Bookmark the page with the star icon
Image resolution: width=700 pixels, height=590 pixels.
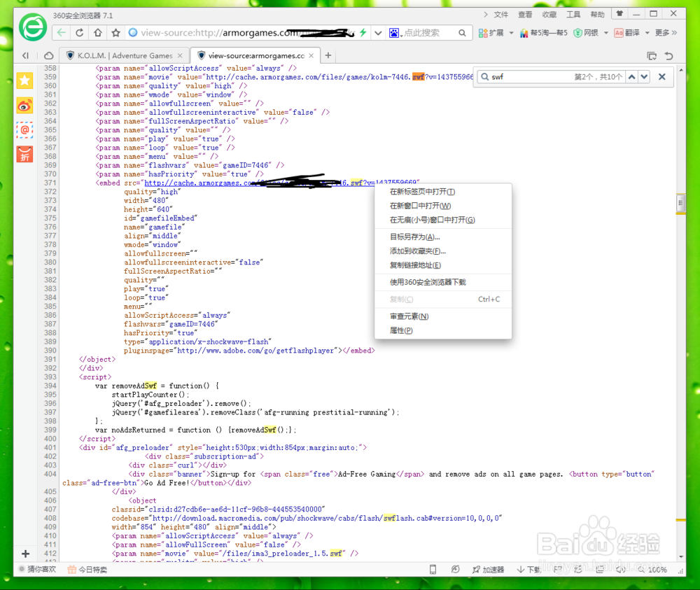click(x=116, y=33)
